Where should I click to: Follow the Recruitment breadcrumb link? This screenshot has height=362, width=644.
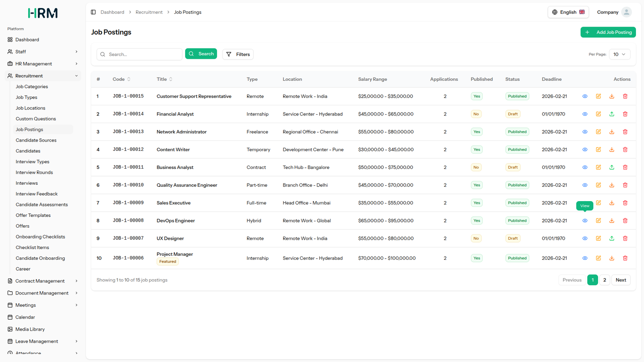click(x=149, y=12)
